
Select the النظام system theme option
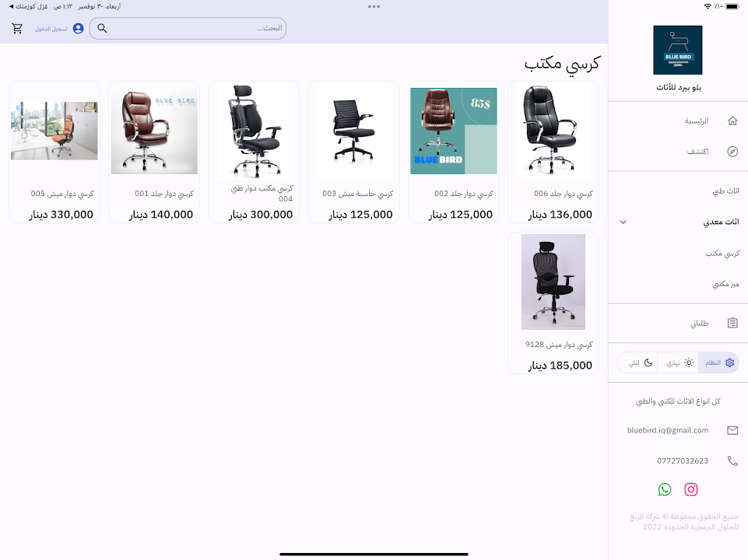718,362
